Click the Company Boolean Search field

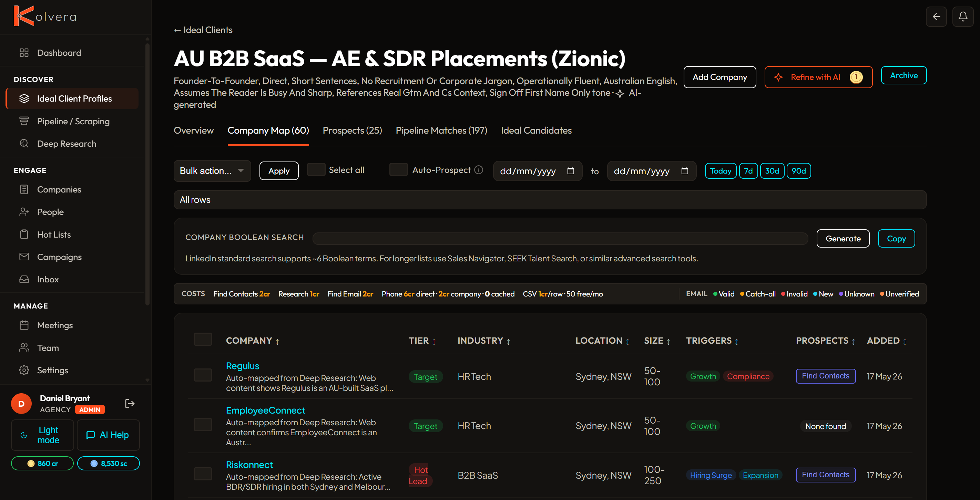click(560, 238)
